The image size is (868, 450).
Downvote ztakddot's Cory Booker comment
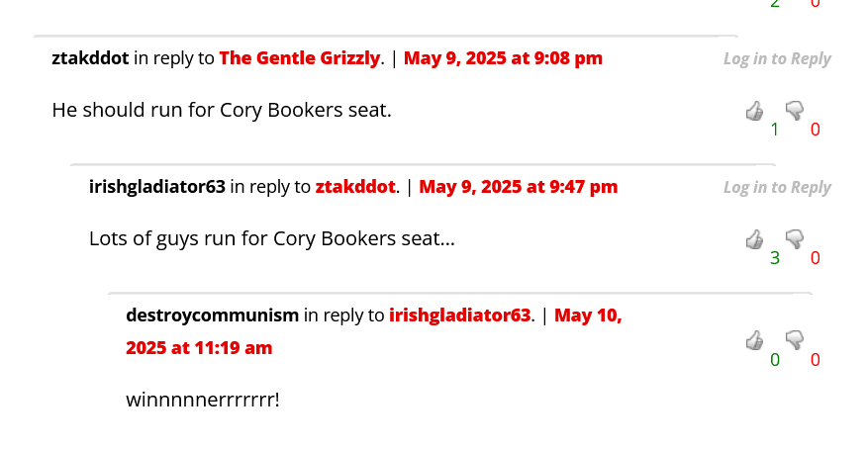pos(794,110)
